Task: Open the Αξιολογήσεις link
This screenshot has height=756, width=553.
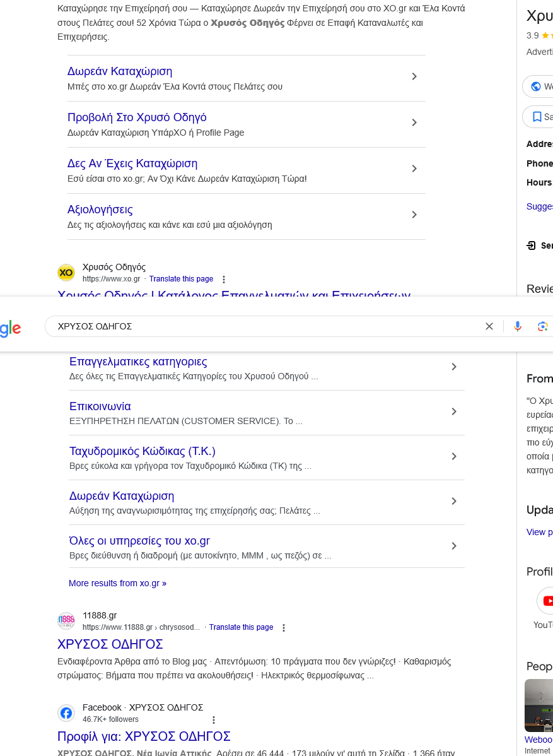Action: pos(100,210)
